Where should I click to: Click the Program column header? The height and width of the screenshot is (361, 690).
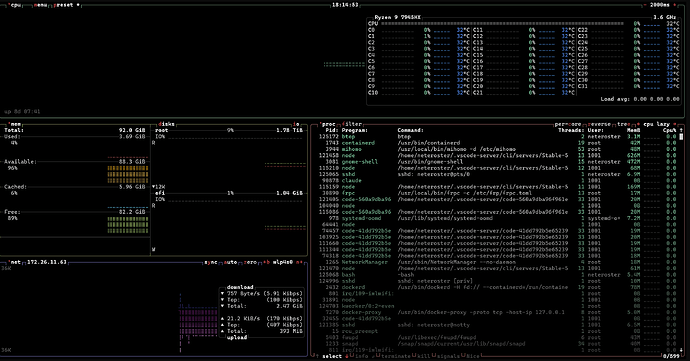[355, 130]
